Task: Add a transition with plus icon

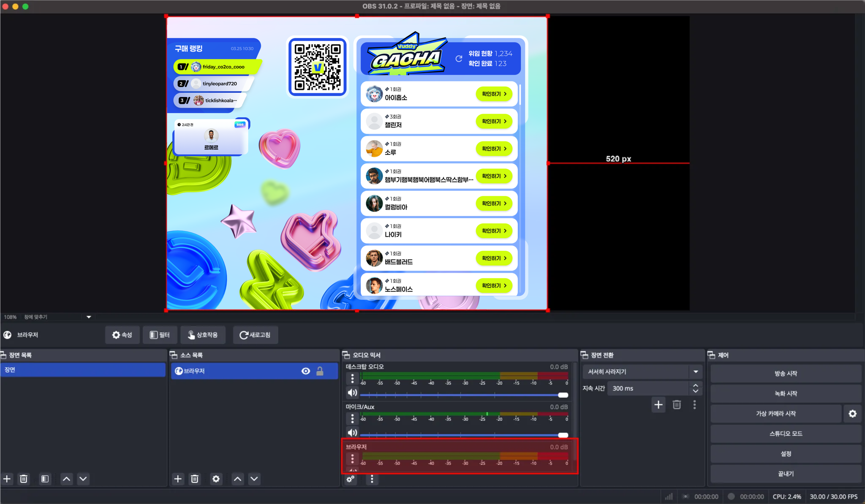Action: coord(658,405)
